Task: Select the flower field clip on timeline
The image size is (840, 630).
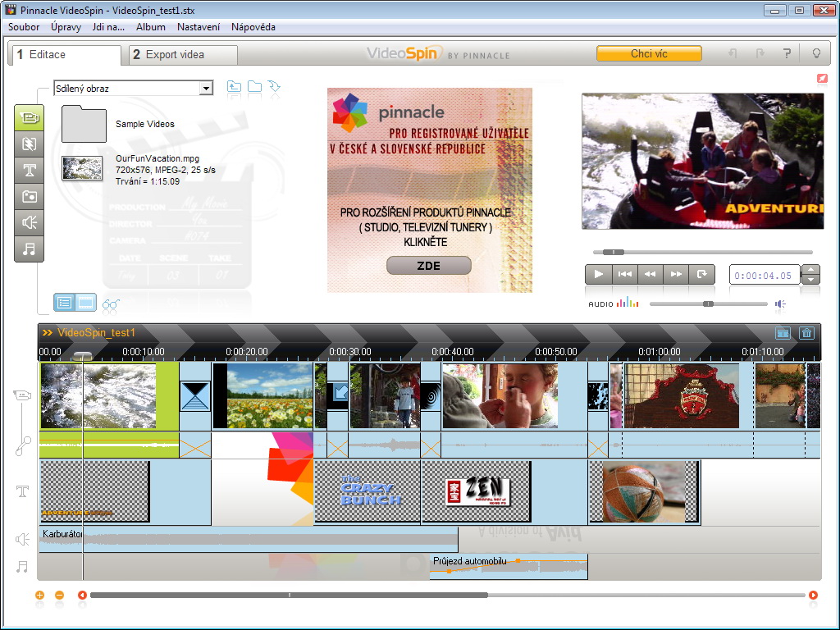Action: 262,396
